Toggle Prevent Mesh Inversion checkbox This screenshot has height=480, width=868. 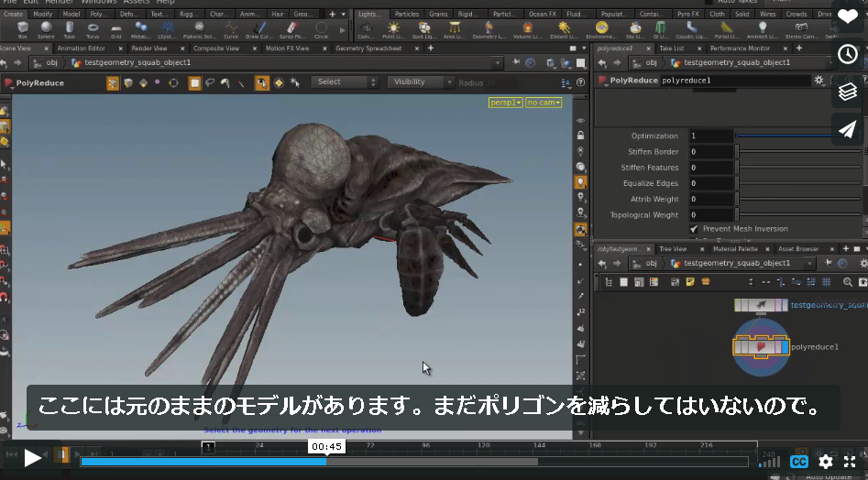coord(694,228)
